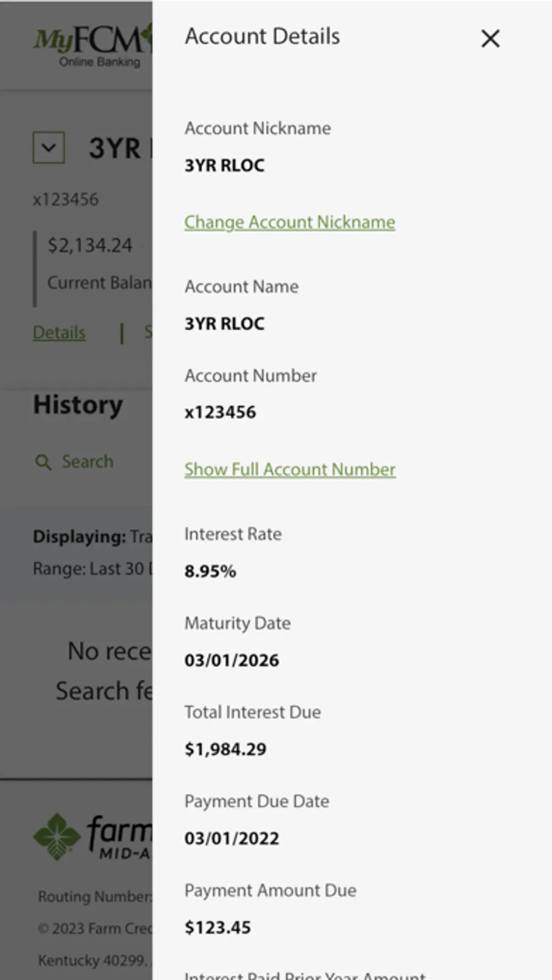
Task: Click the Account Details panel heading
Action: point(262,36)
